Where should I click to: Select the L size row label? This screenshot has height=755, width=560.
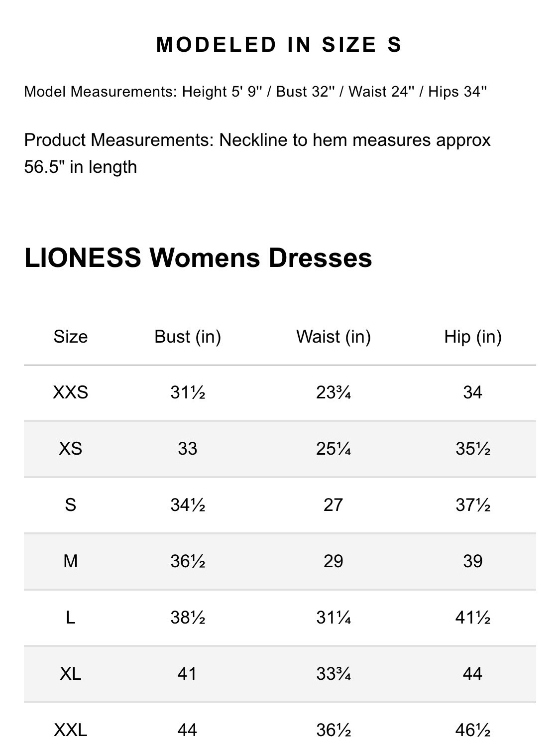click(71, 618)
